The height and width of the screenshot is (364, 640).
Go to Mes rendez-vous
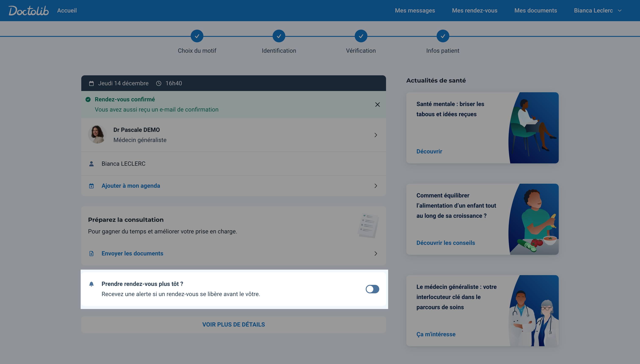[x=474, y=11]
